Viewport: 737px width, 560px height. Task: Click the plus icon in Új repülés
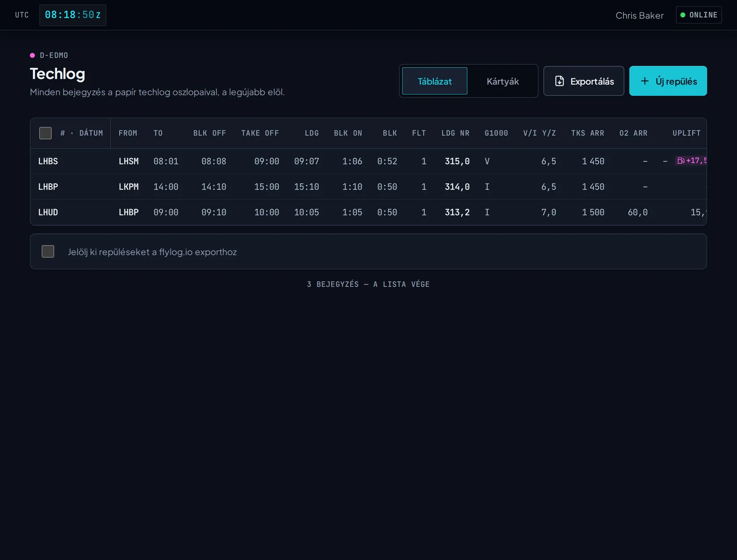point(644,81)
